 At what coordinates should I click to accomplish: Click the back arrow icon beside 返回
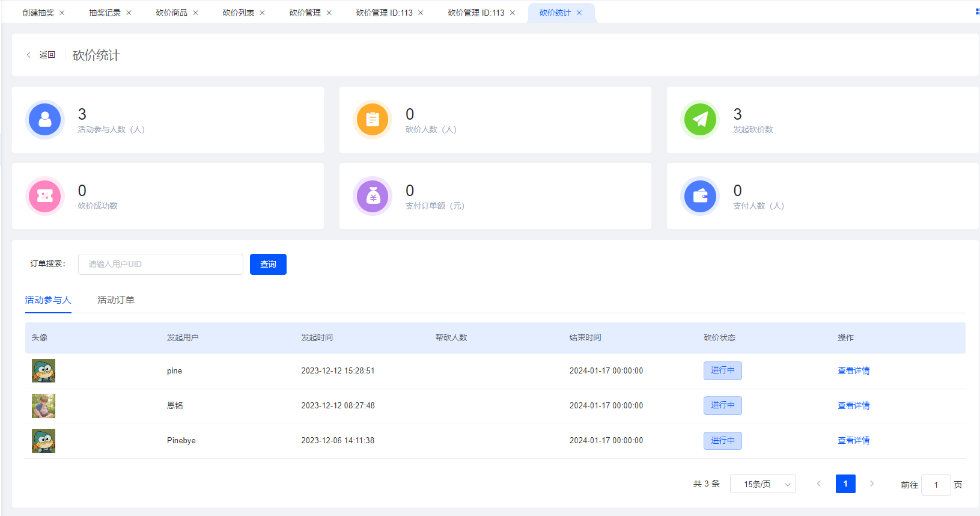coord(28,55)
